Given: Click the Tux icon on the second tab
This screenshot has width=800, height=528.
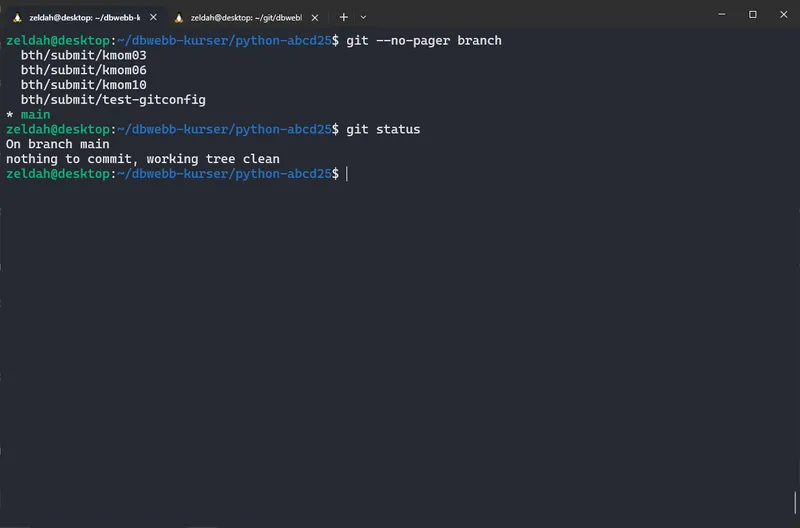Looking at the screenshot, I should click(179, 17).
